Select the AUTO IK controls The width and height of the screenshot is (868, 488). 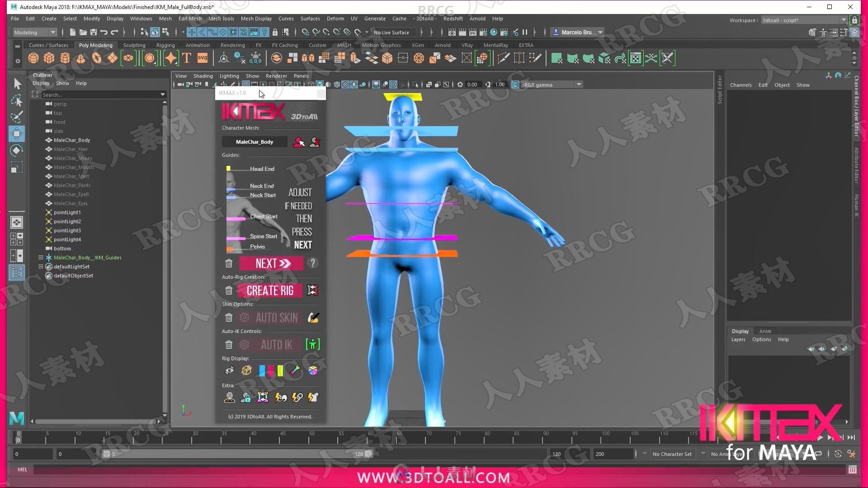(276, 344)
